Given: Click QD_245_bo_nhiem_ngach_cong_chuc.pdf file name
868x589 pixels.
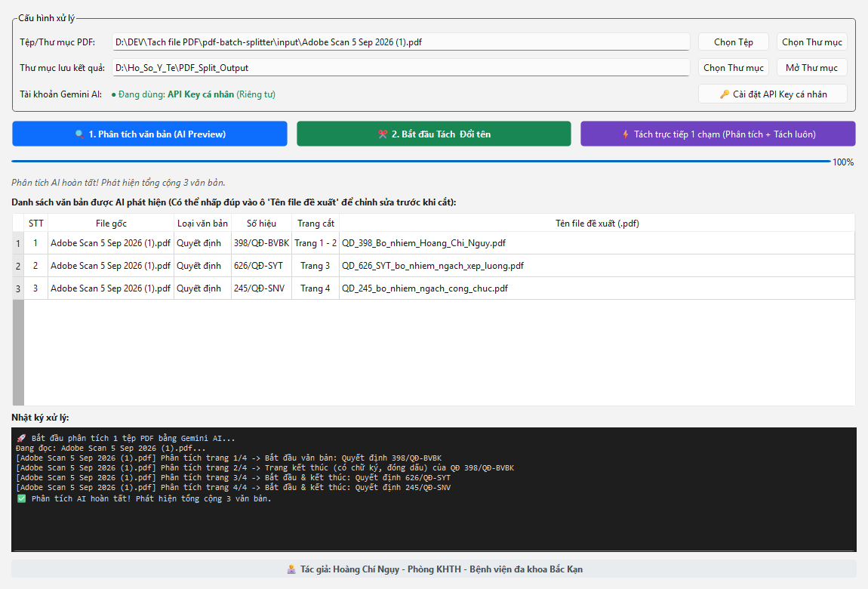Looking at the screenshot, I should click(x=425, y=288).
